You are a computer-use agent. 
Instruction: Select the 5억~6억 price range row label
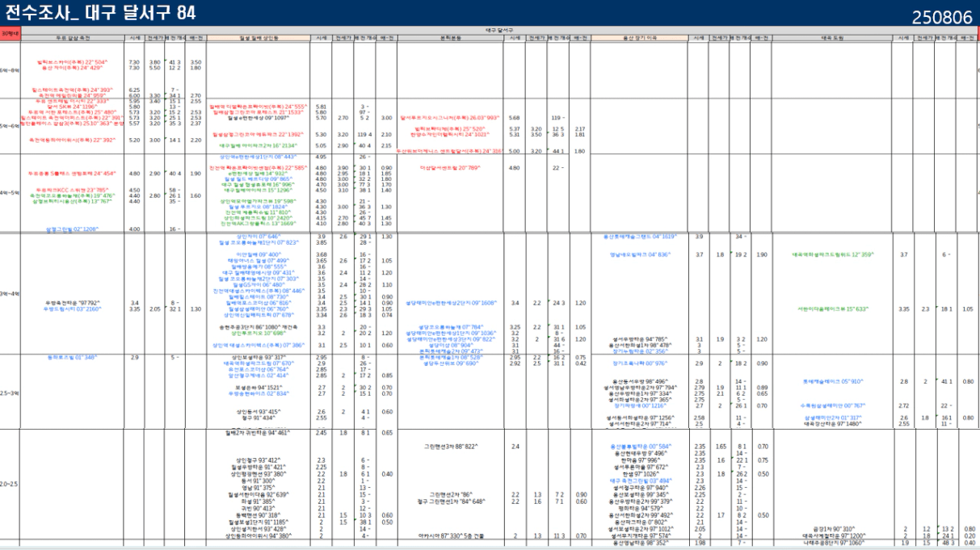(9, 126)
